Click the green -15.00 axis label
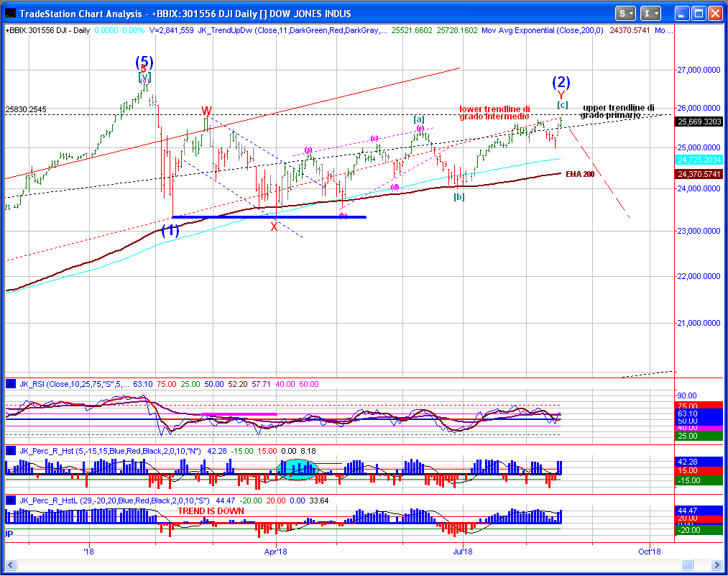 click(x=699, y=480)
